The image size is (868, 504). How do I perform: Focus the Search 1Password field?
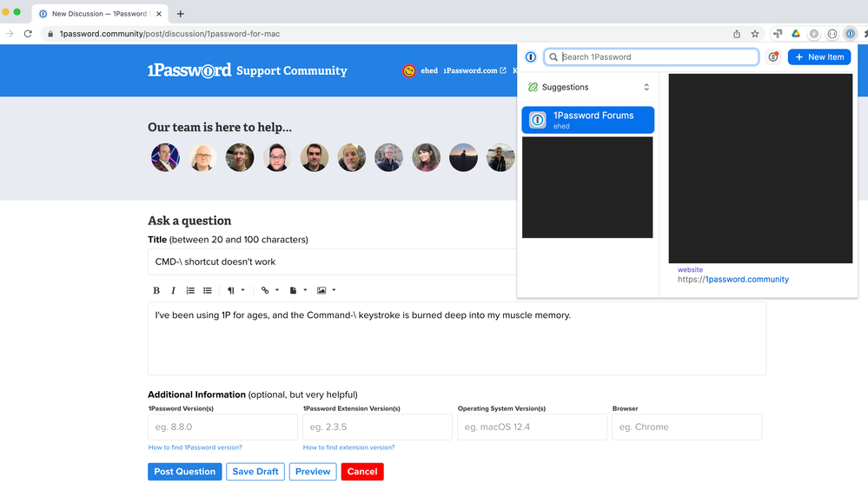651,57
